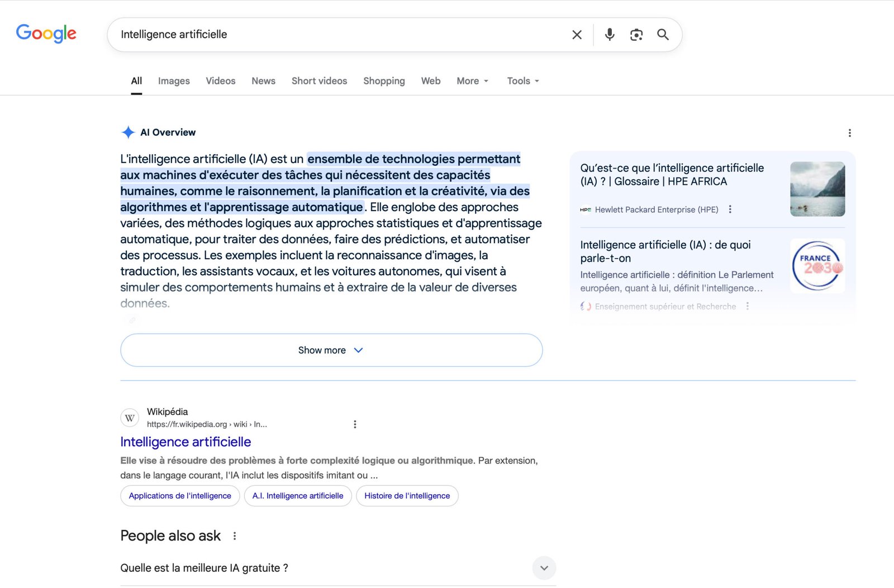Open Wikipédia Intelligence artificielle result title
The width and height of the screenshot is (894, 588).
click(x=186, y=442)
